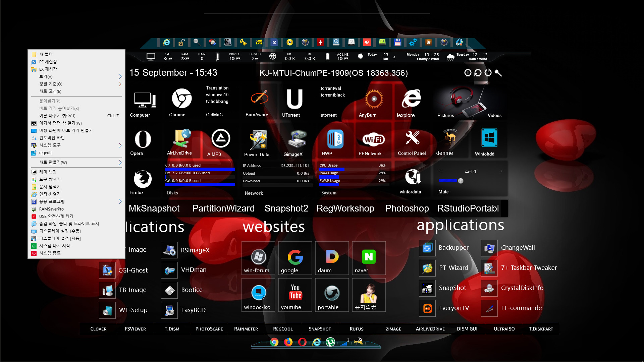Image resolution: width=644 pixels, height=362 pixels.
Task: Open Internet Explorer from the top icon bar
Action: click(x=166, y=42)
